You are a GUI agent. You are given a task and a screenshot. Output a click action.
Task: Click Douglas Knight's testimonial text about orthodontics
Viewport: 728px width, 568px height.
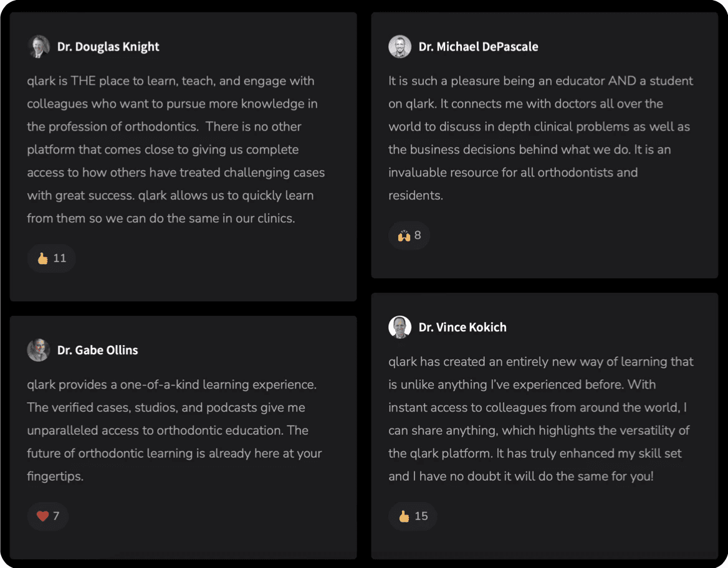176,149
